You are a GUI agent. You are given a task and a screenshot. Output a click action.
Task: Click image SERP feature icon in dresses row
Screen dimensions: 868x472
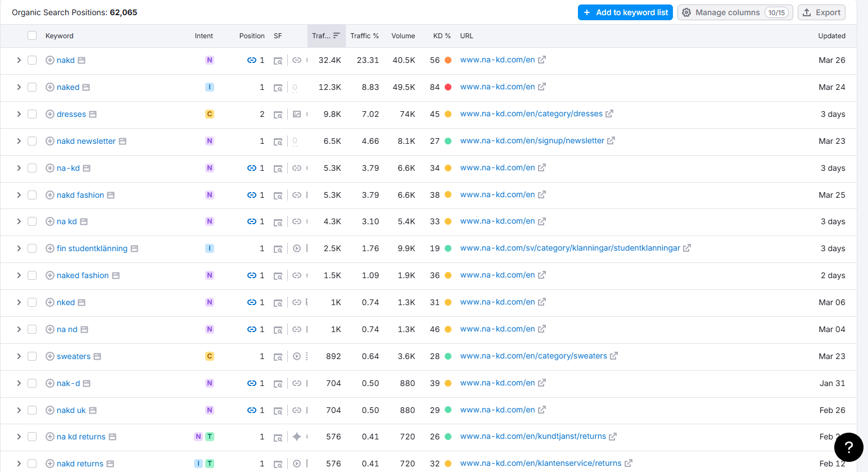point(297,114)
